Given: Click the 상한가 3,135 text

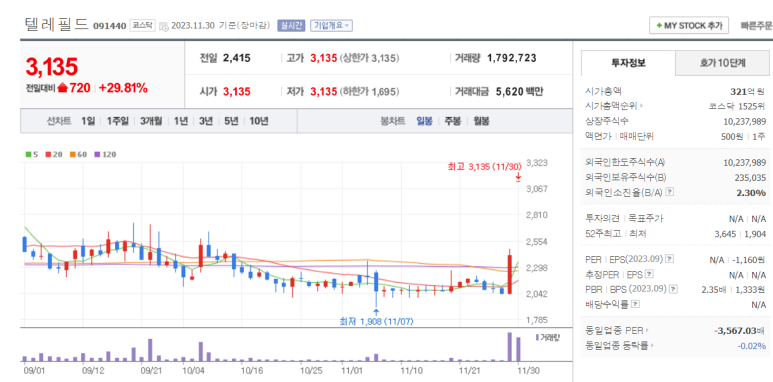Looking at the screenshot, I should [x=370, y=58].
